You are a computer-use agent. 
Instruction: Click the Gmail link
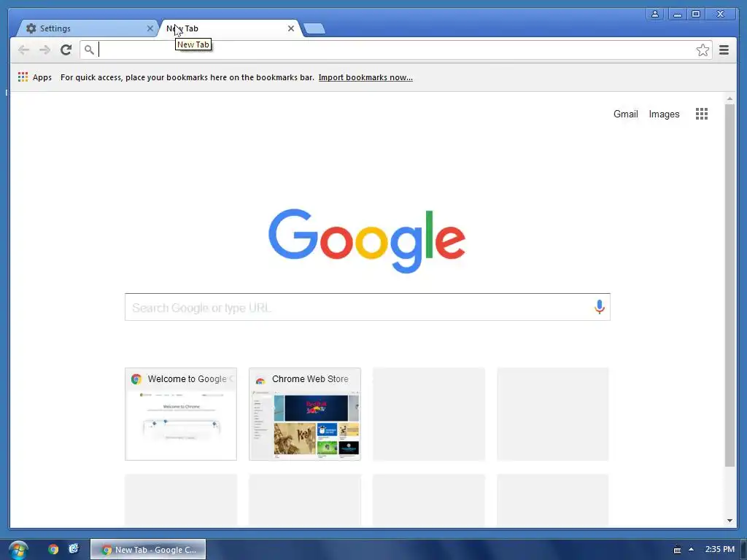coord(625,114)
